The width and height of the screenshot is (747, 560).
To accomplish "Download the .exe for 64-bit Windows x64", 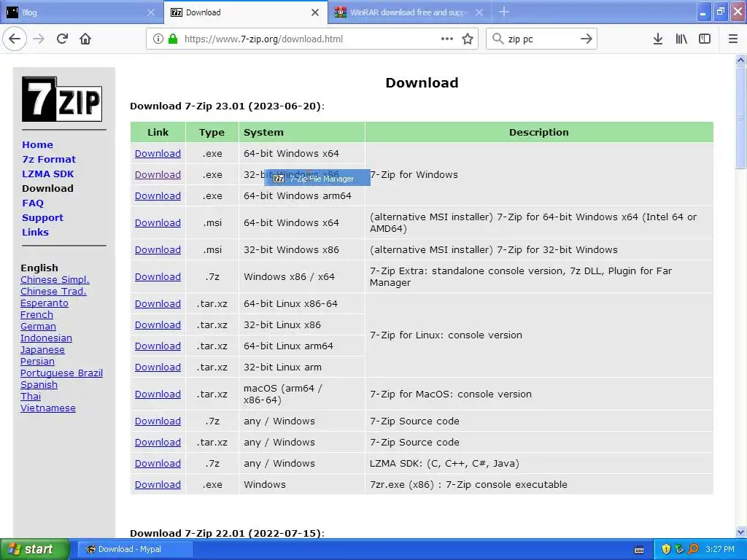I will 158,153.
